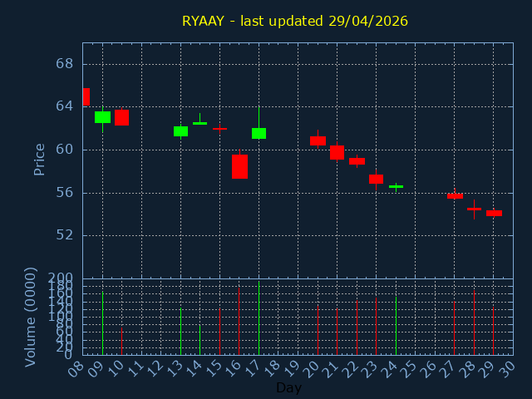Pick the red candlestick for day 21
The width and height of the screenshot is (532, 399).
pyautogui.click(x=337, y=152)
